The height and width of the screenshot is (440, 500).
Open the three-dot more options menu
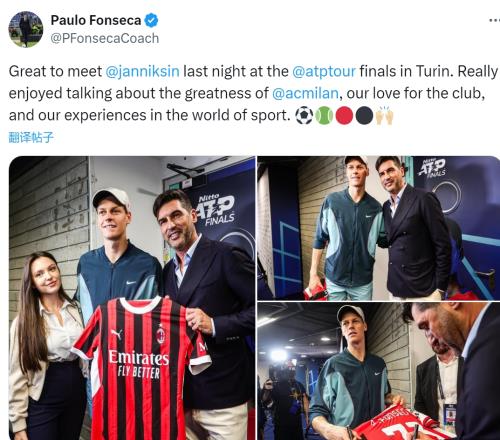coord(494,21)
